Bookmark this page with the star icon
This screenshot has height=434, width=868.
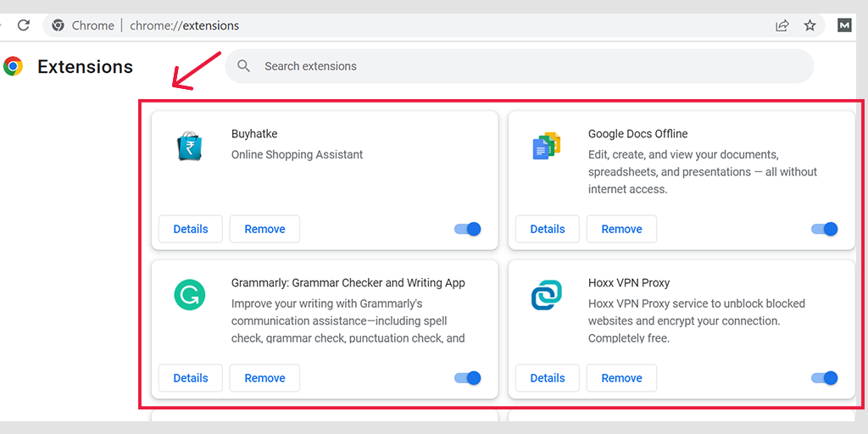(810, 25)
